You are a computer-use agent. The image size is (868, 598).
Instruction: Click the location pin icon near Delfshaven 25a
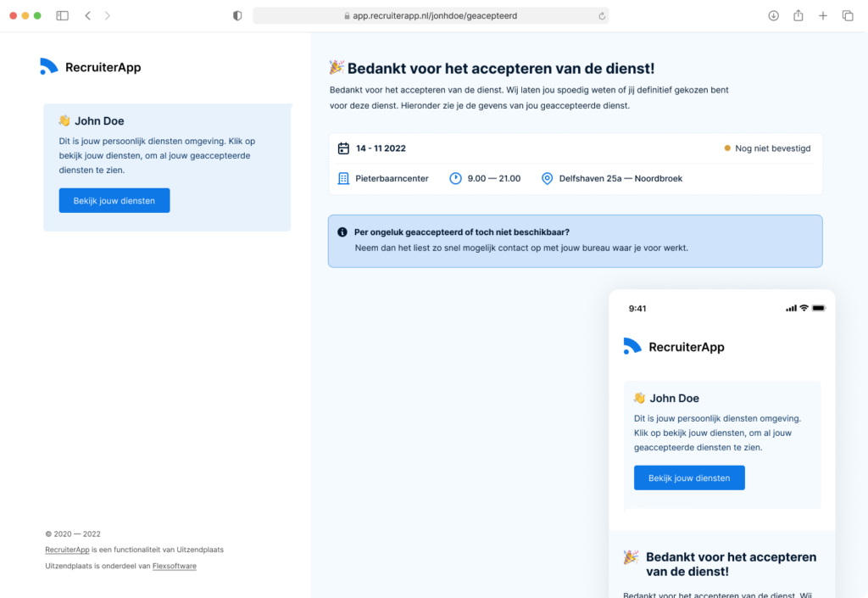[x=547, y=179]
